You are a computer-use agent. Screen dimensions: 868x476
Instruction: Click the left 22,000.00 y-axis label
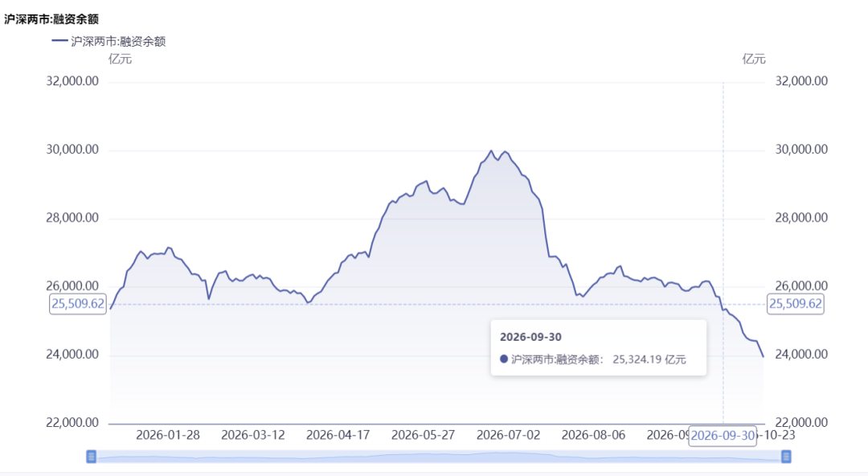coord(72,423)
